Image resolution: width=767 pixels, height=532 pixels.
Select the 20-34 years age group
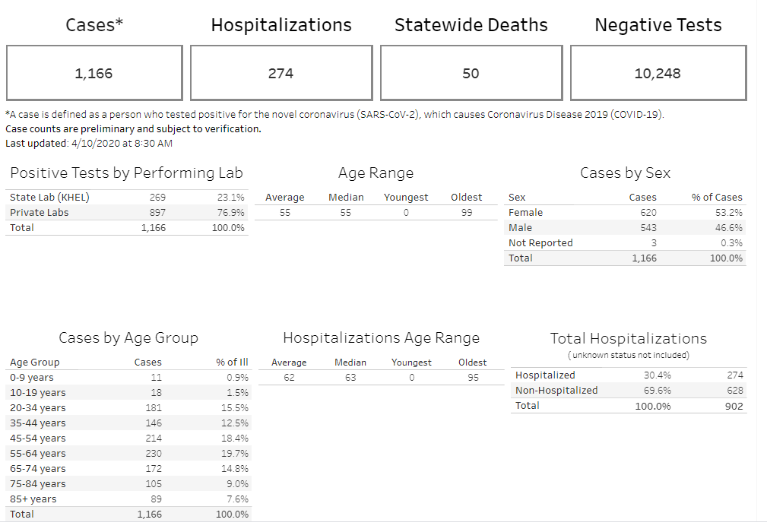(38, 407)
